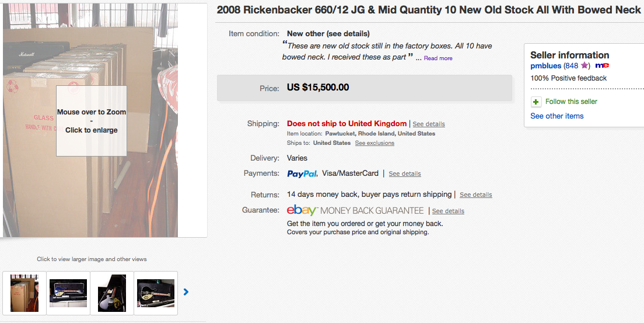The image size is (644, 323).
Task: Select the blue guitar in case thumbnail
Action: point(68,293)
